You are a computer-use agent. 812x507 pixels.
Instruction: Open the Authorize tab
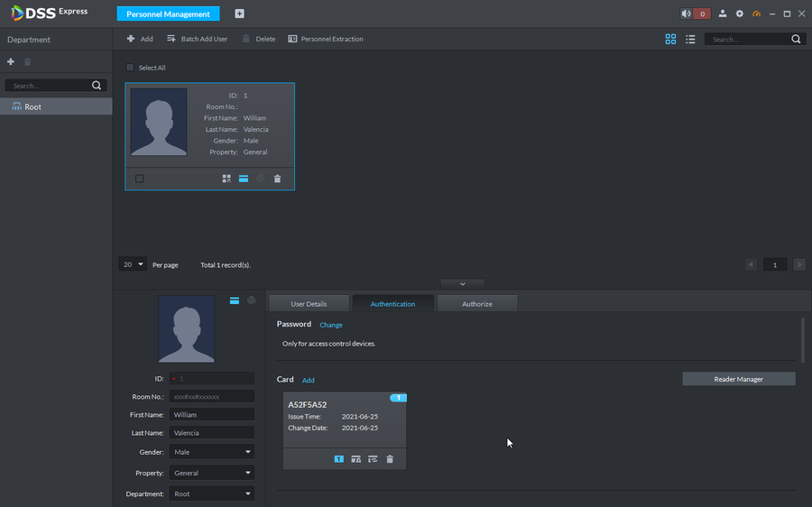[x=476, y=304]
